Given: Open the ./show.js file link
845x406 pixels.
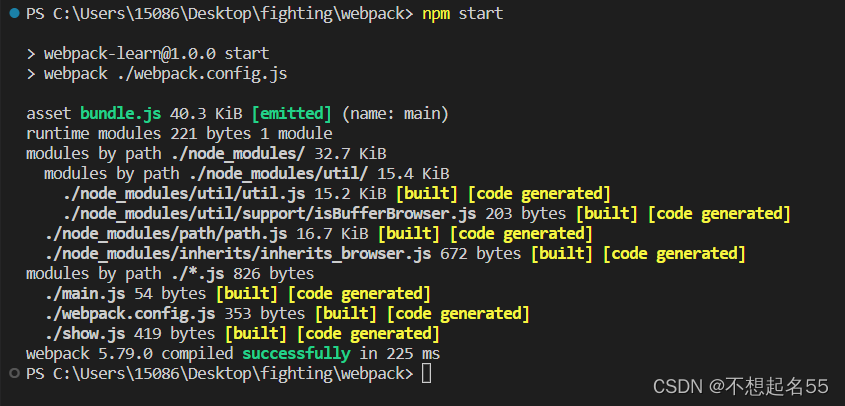Looking at the screenshot, I should click(x=85, y=333).
